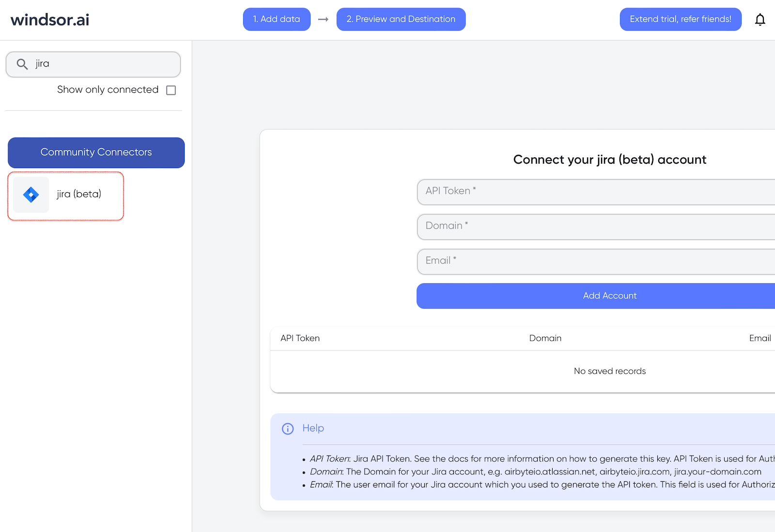Switch to the Preview and Destination step
The image size is (775, 532).
(x=401, y=19)
